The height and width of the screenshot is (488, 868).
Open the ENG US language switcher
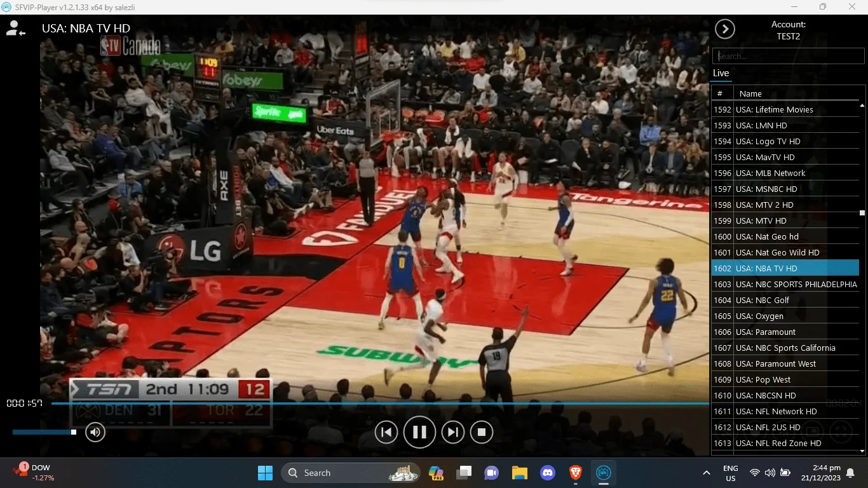(731, 473)
